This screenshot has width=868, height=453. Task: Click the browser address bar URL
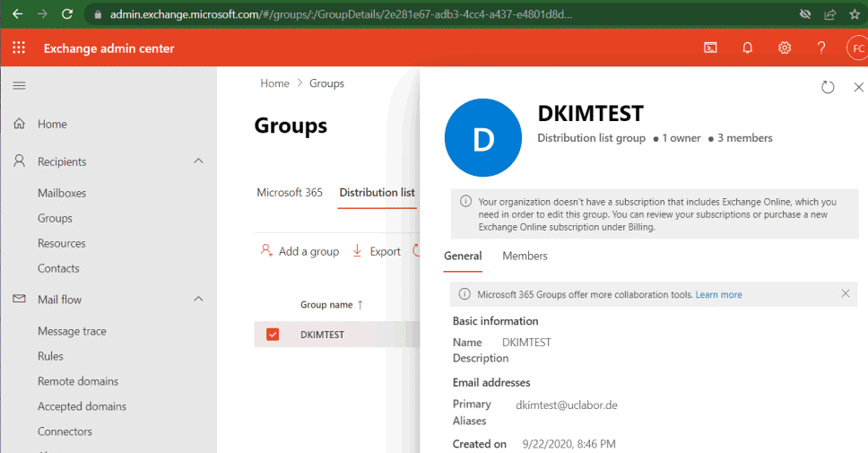(341, 14)
